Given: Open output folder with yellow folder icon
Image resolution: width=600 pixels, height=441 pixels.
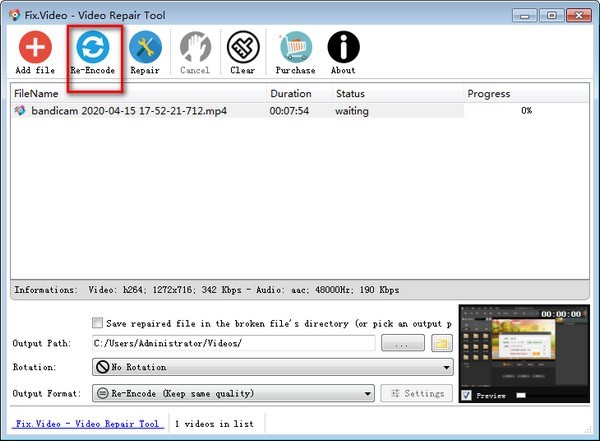Looking at the screenshot, I should click(442, 343).
